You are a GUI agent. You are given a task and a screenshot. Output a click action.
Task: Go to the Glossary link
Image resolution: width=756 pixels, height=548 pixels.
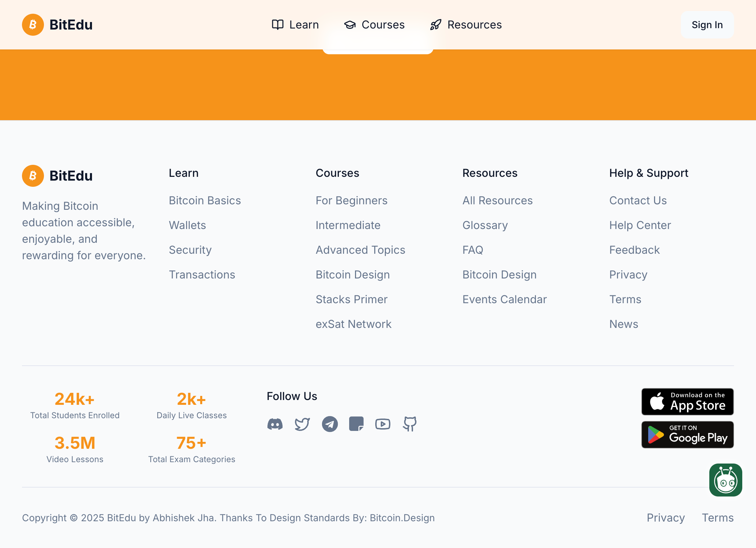[x=485, y=225]
